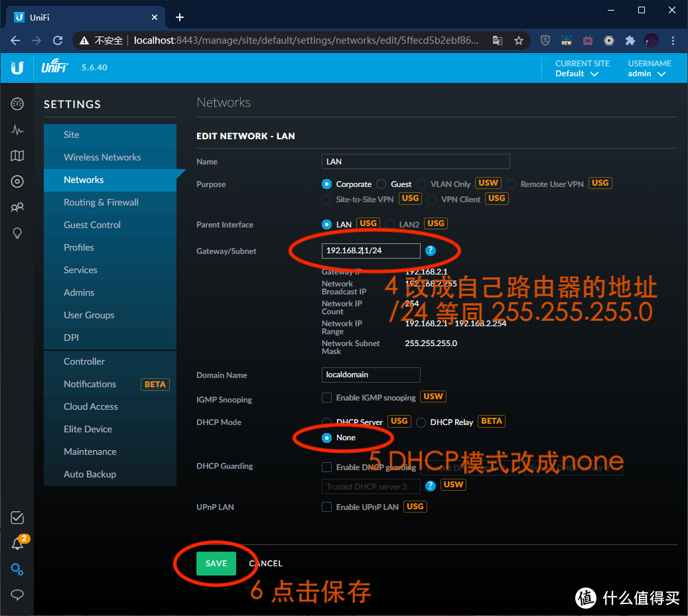Open Routing & Firewall settings
Screen dimensions: 688x616
(x=110, y=202)
